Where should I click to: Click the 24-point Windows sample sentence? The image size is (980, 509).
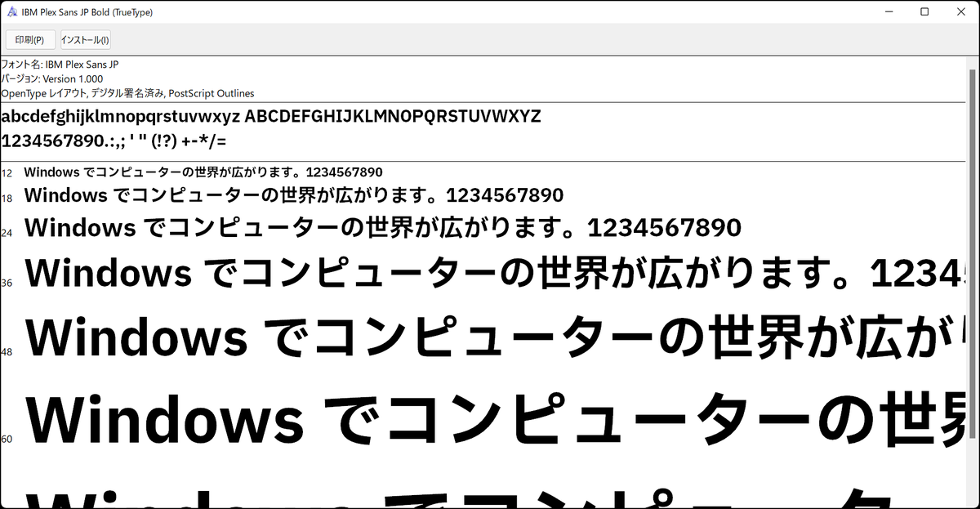[383, 226]
